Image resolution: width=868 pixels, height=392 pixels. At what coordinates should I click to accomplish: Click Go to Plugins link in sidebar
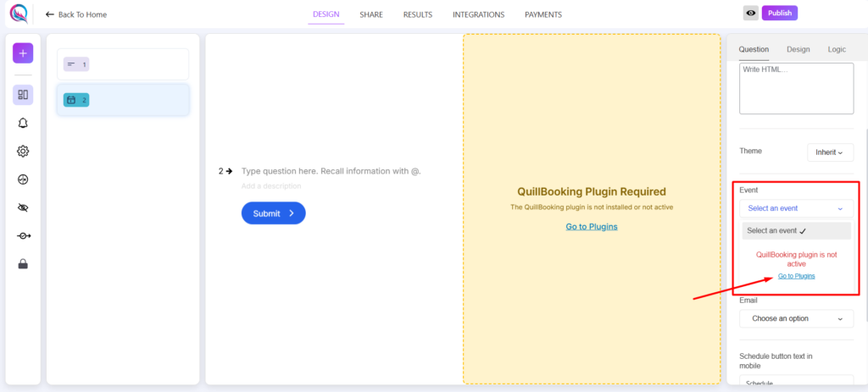[x=796, y=276]
